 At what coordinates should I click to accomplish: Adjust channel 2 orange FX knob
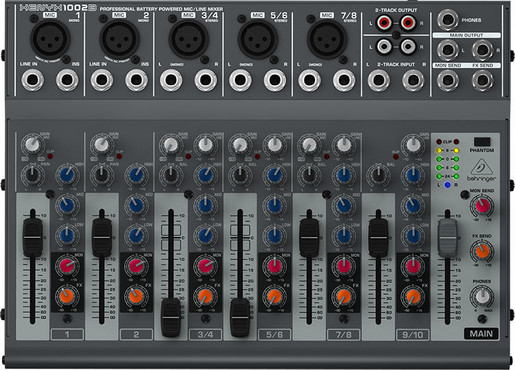136,296
